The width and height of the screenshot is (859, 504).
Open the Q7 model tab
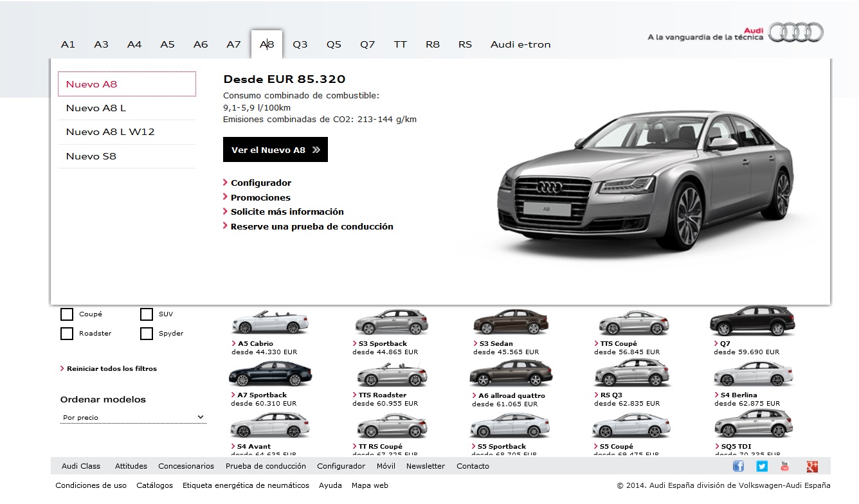(x=367, y=44)
